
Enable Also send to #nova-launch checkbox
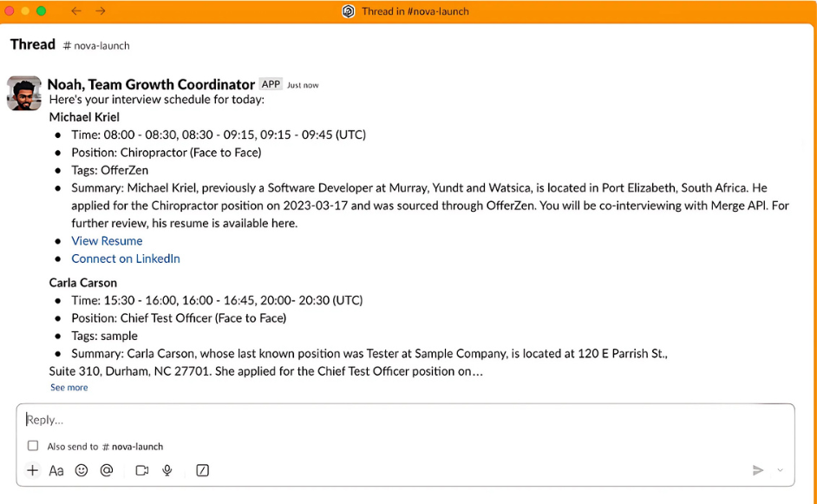pos(33,446)
